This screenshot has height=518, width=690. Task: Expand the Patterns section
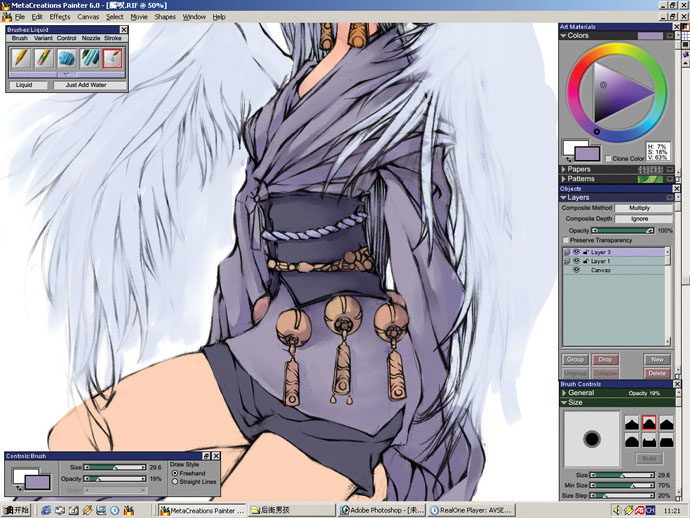[x=563, y=179]
